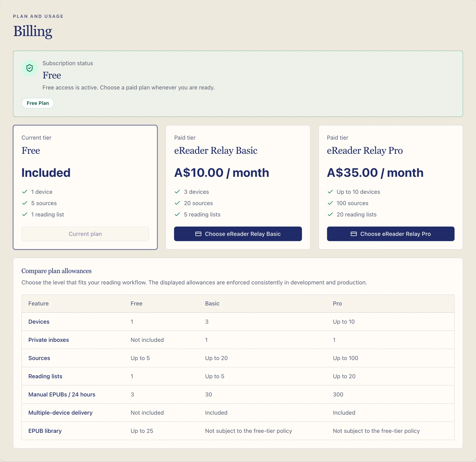Choose the eReader Relay Pro plan

pos(391,234)
